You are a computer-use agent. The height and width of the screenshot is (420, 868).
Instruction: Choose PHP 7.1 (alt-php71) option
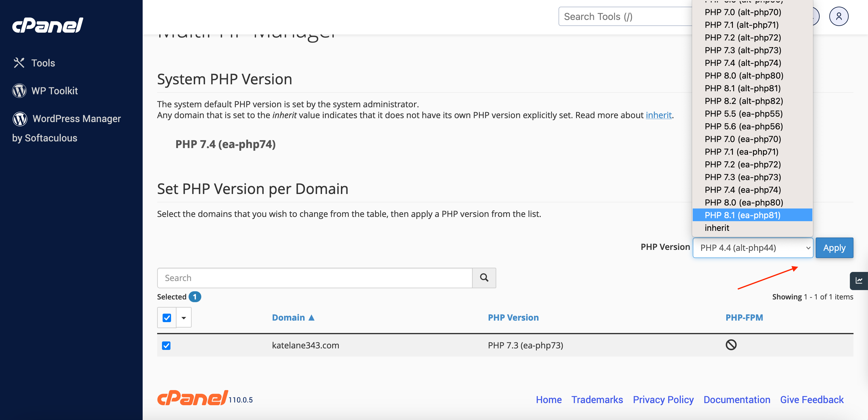tap(752, 25)
